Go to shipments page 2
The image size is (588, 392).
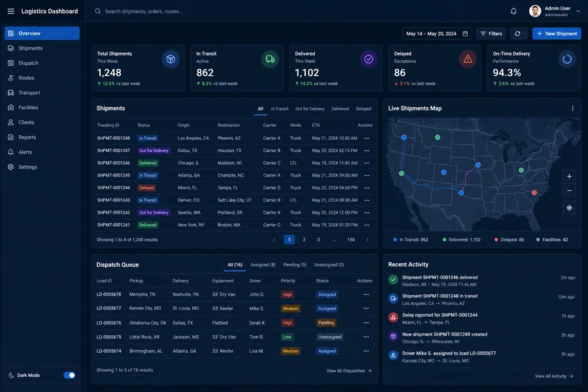pos(304,240)
